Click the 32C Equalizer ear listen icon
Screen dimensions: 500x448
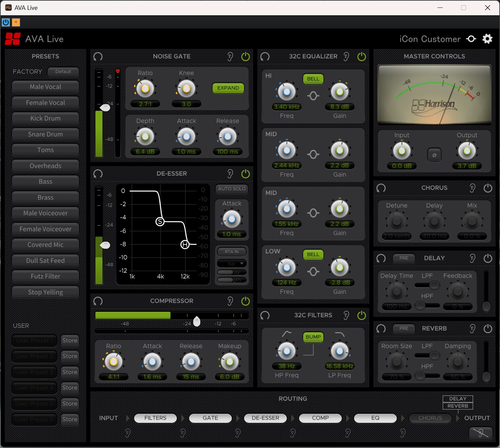coord(346,56)
